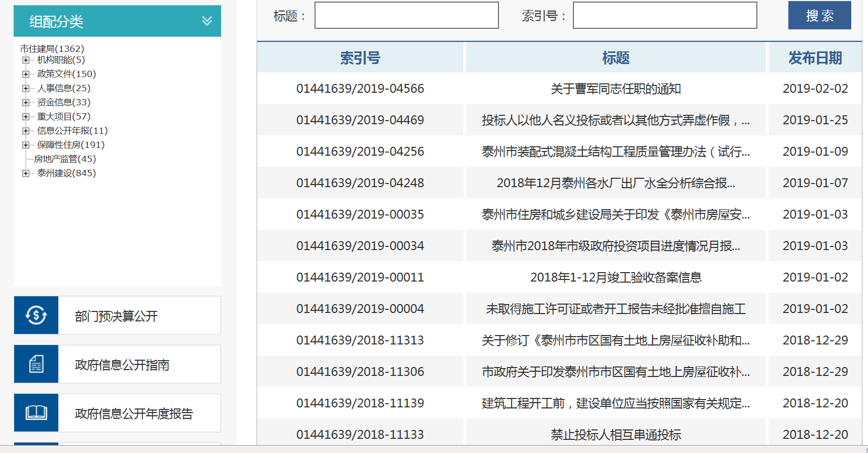
Task: Click the budget disclosure dollar icon
Action: point(36,315)
